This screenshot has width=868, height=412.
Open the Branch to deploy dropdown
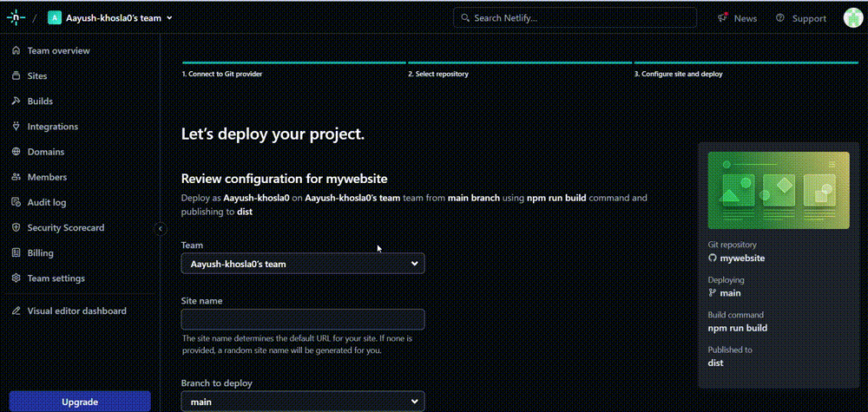pyautogui.click(x=303, y=402)
